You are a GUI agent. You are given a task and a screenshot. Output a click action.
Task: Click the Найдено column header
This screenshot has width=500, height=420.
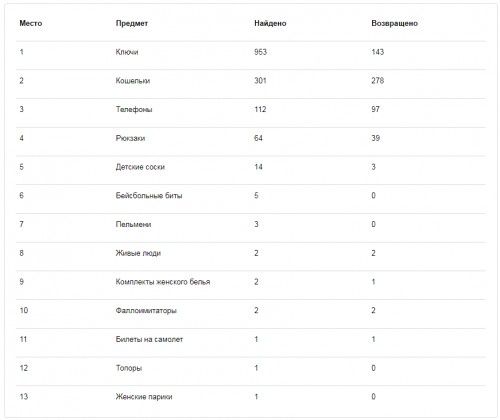point(270,23)
